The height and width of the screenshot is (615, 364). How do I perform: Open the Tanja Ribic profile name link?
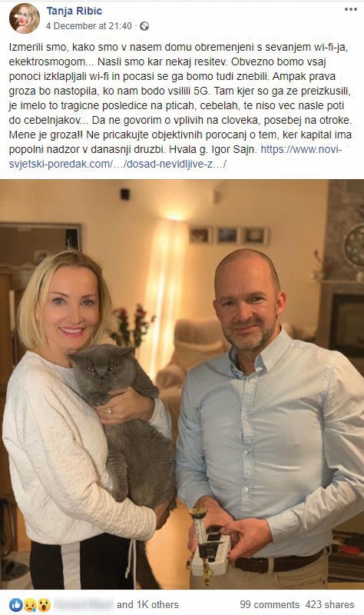(x=74, y=11)
